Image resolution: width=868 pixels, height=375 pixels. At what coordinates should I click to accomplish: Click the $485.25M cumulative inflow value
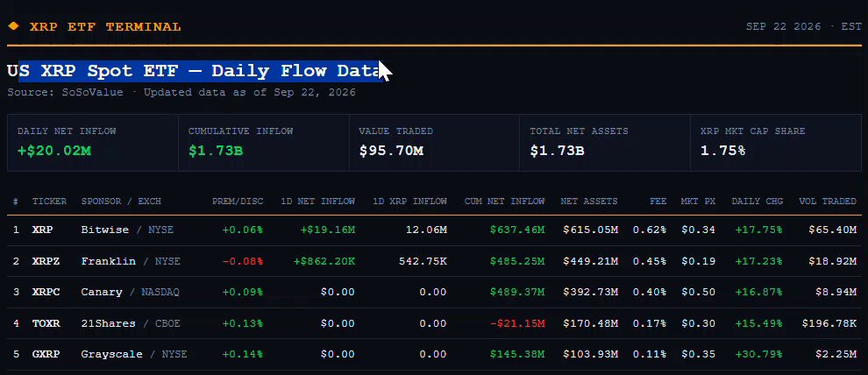517,261
